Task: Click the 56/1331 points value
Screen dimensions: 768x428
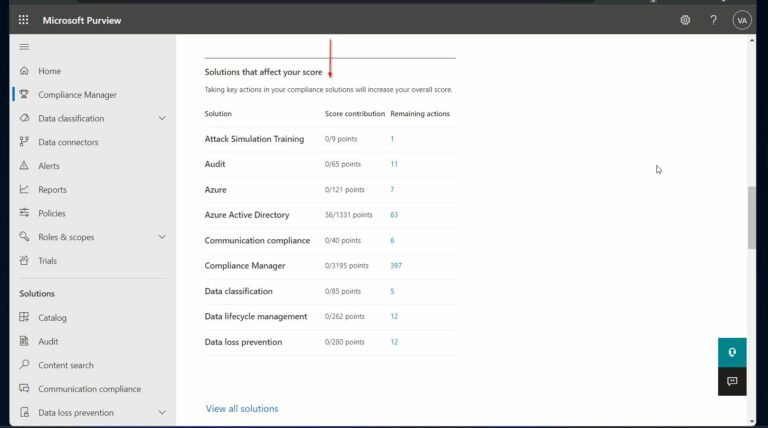Action: [x=348, y=215]
